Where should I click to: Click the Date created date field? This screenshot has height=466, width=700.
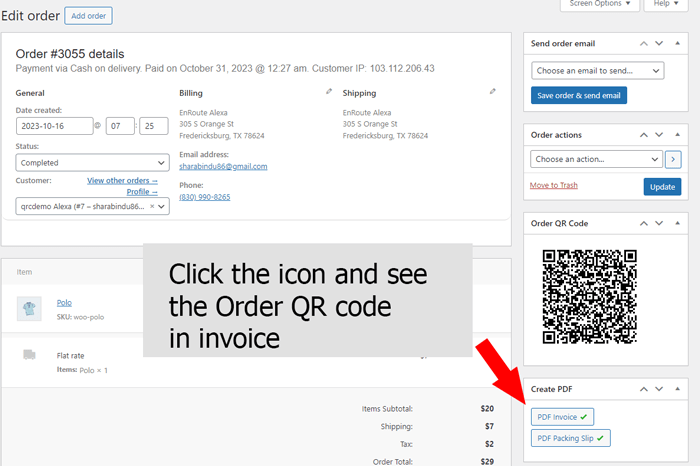pos(54,126)
